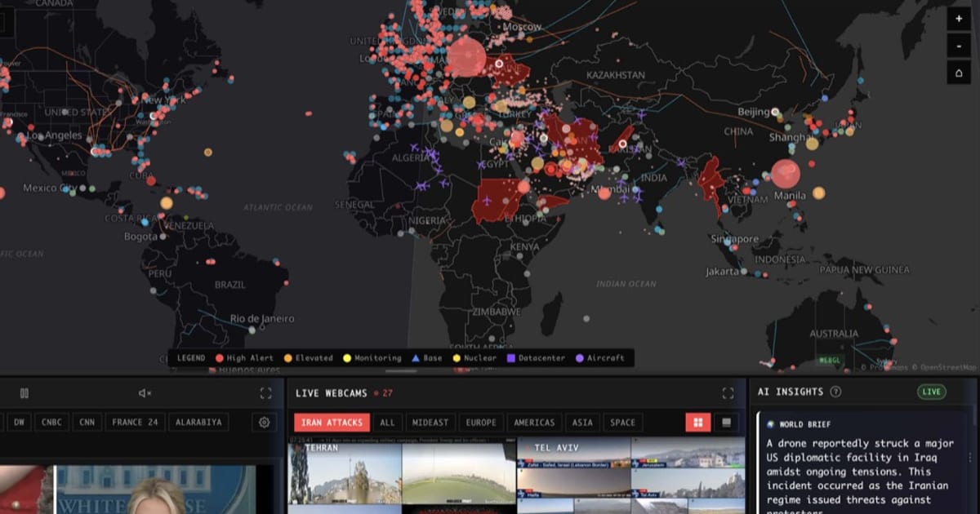The width and height of the screenshot is (980, 514).
Task: Select the ALARABIYA news channel
Action: click(x=198, y=423)
